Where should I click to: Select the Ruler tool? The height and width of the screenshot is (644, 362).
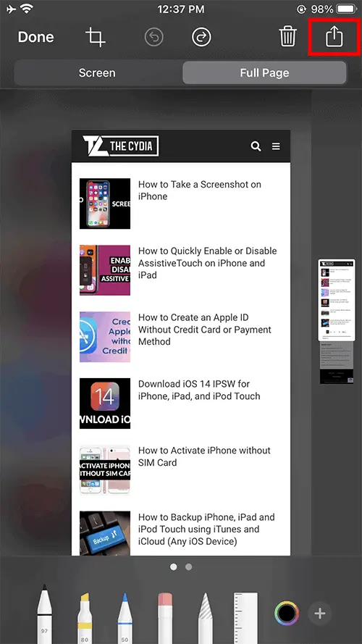[245, 618]
